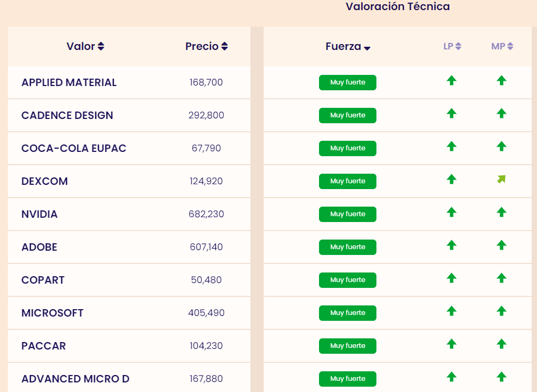Click the LP up arrow for COCA-COLA EUPAC
Viewport: 537px width, 392px height.
point(451,147)
